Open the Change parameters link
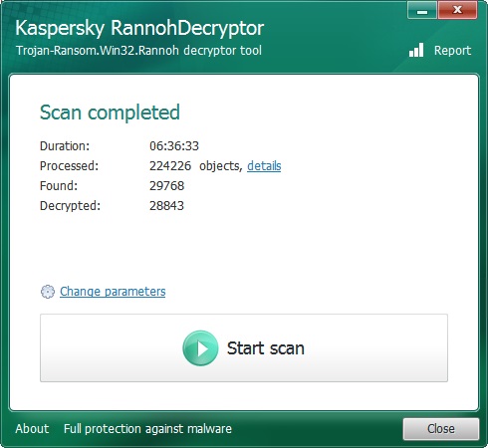This screenshot has height=448, width=488. [x=113, y=292]
